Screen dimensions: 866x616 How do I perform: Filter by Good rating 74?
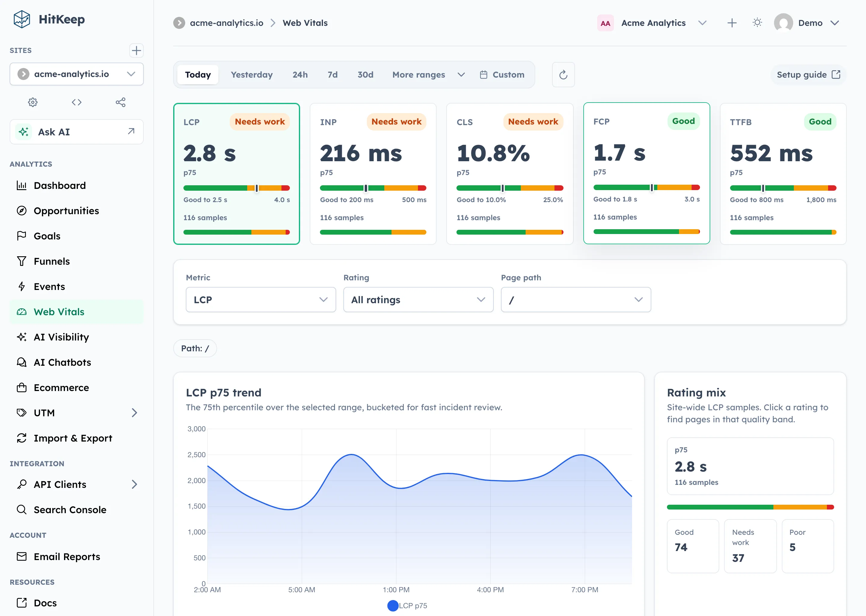pyautogui.click(x=693, y=546)
